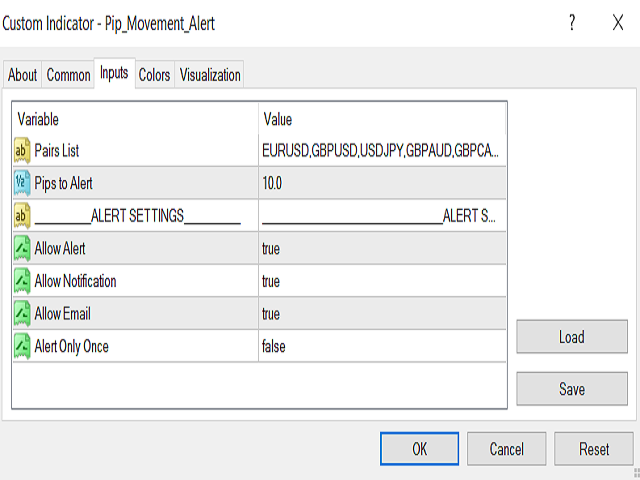This screenshot has height=480, width=640.
Task: Click the double-type icon beside Pips to Alert
Action: [x=22, y=183]
